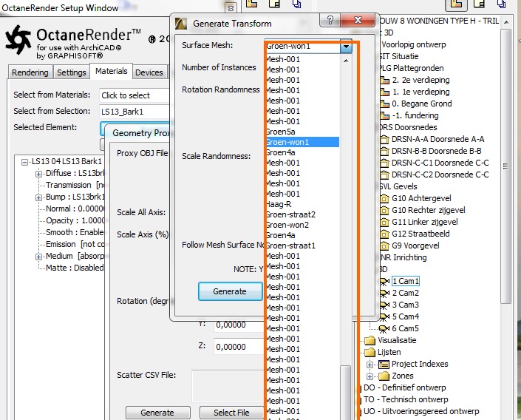Image resolution: width=521 pixels, height=420 pixels.
Task: Click Generate button in Geometry Proxy window
Action: pos(158,413)
